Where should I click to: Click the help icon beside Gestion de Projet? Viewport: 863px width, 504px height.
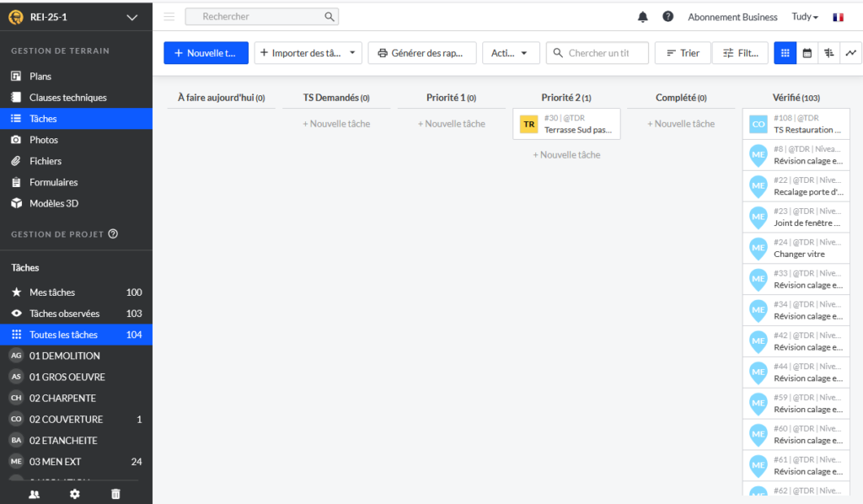(113, 233)
